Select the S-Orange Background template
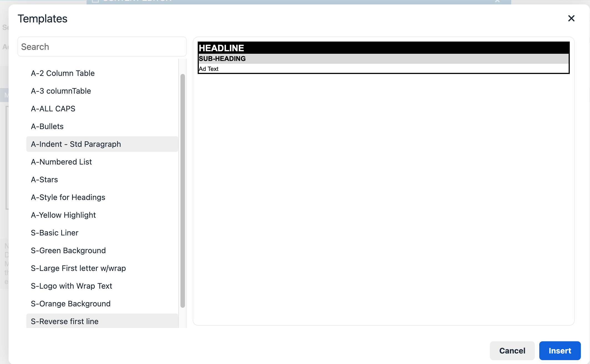The height and width of the screenshot is (364, 590). click(x=71, y=304)
